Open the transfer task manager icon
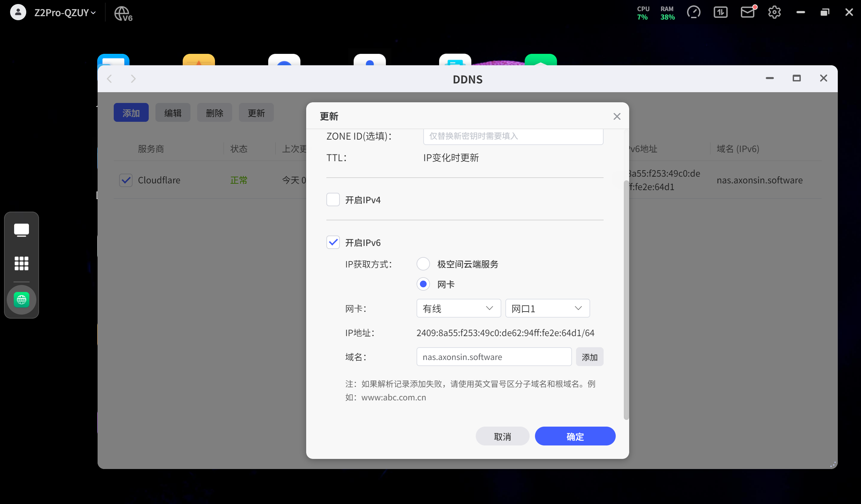This screenshot has width=861, height=504. 720,13
